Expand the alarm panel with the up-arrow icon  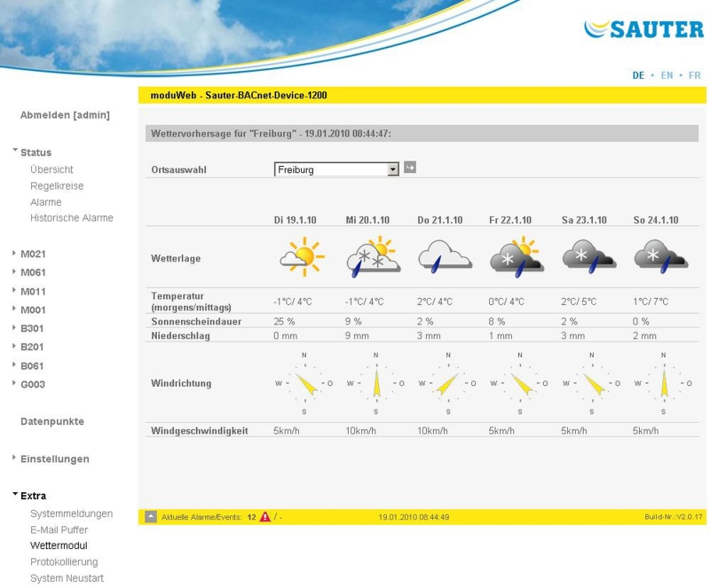tap(151, 516)
